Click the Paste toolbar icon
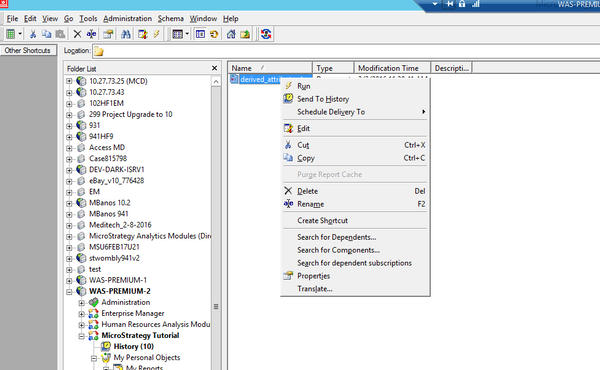The image size is (600, 370). pos(60,34)
